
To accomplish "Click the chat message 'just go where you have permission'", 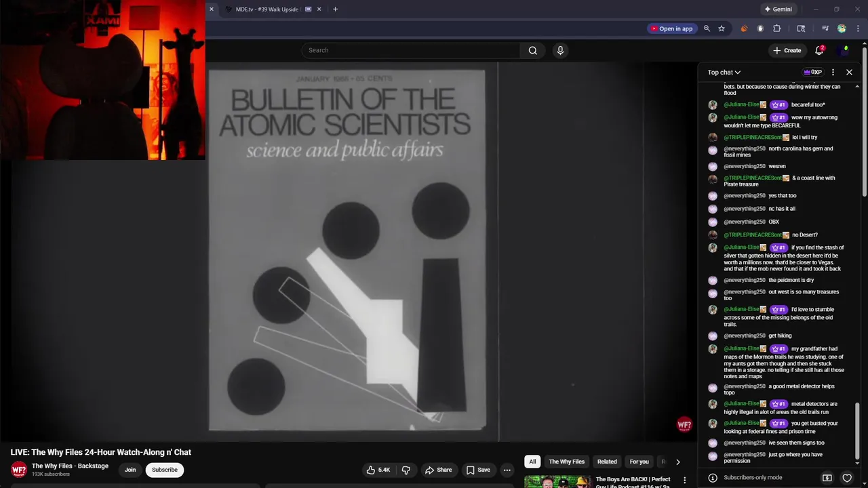I will pyautogui.click(x=773, y=458).
